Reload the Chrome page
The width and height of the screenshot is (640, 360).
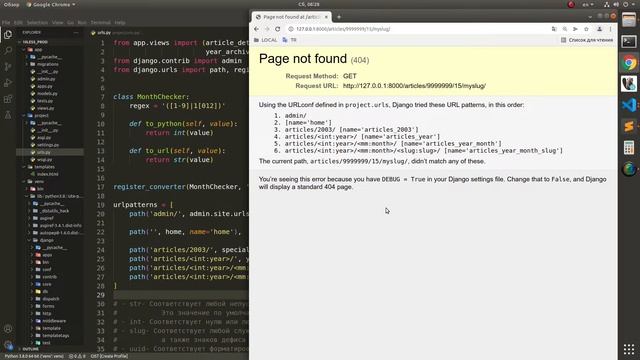278,29
